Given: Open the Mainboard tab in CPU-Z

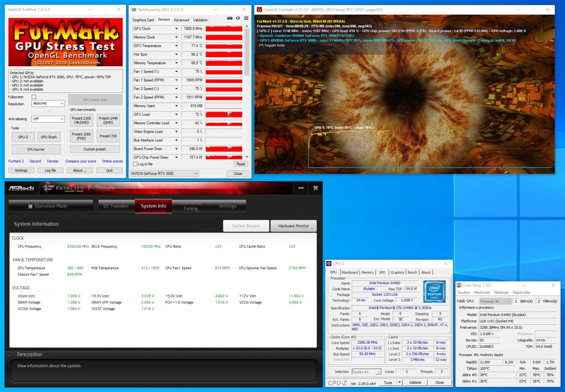Looking at the screenshot, I should [350, 272].
